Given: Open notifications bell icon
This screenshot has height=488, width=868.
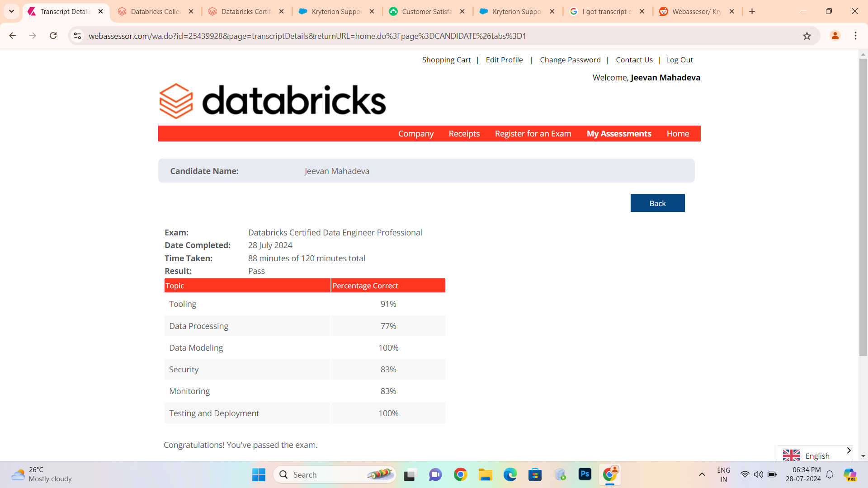Looking at the screenshot, I should point(830,474).
